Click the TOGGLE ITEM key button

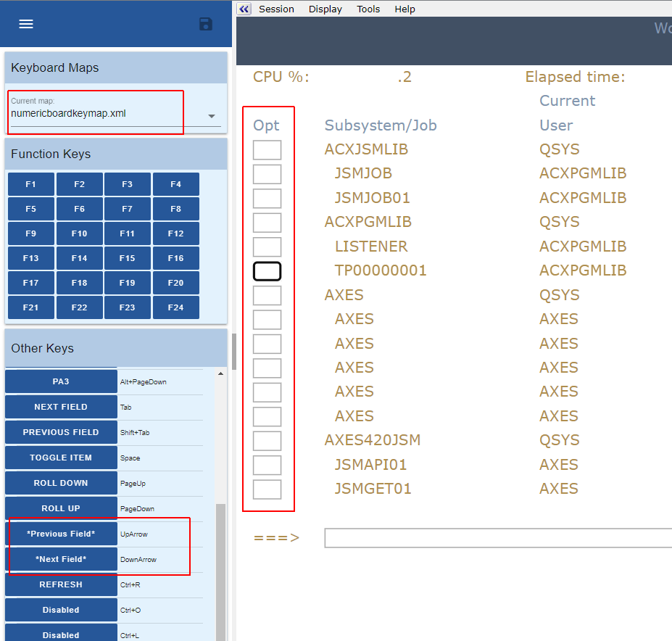[x=61, y=458]
